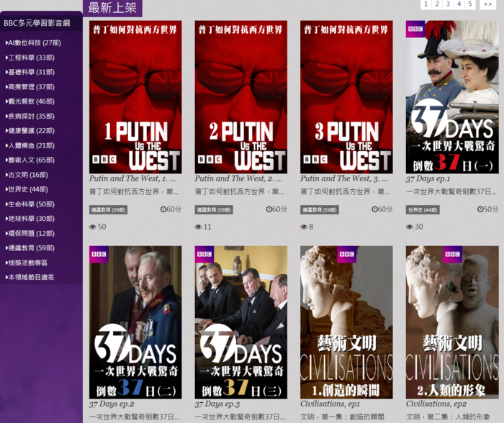
Task: Open the 37 Days 倒數37日(二) poster
Action: point(135,322)
